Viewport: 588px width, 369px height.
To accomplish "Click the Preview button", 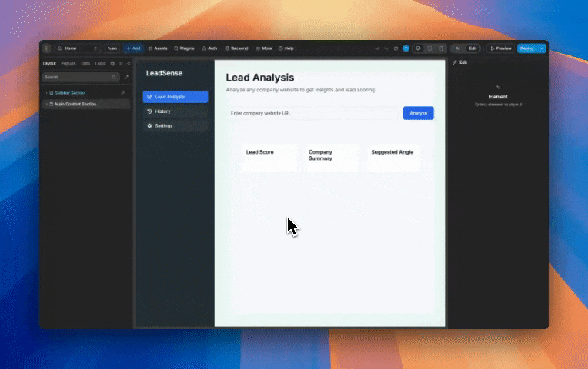I will tap(501, 48).
